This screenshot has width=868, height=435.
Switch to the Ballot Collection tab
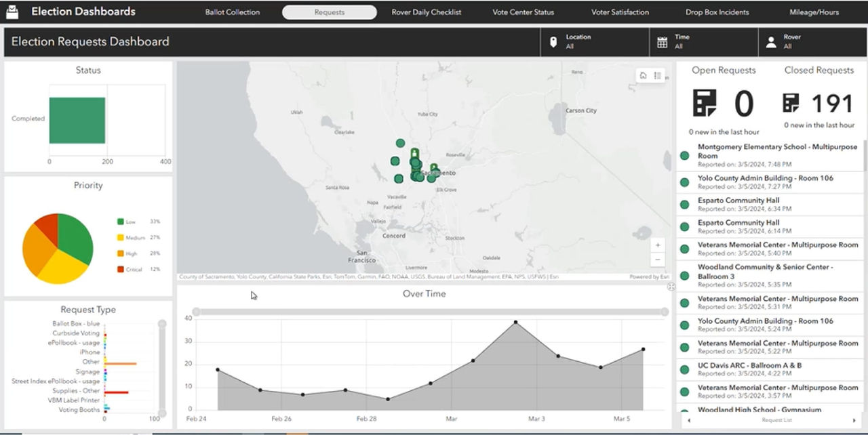click(x=233, y=12)
